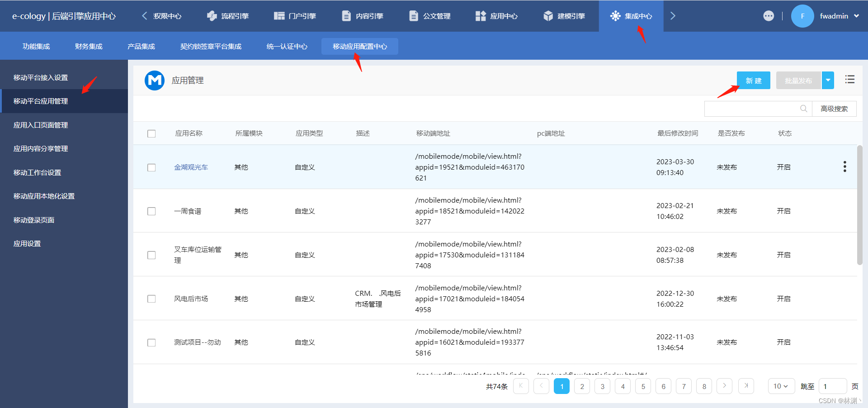Select 移动平台应用管理 in sidebar
This screenshot has height=408, width=868.
pyautogui.click(x=64, y=101)
